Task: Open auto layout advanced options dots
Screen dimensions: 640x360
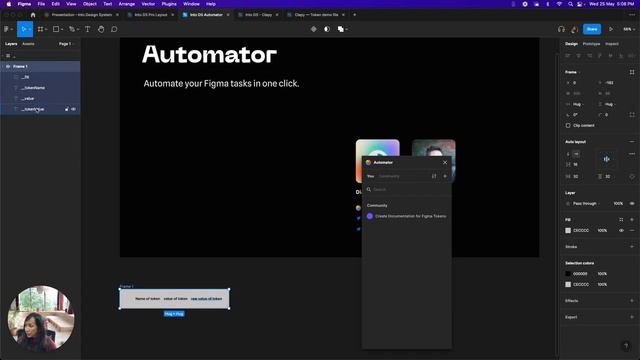Action: pyautogui.click(x=632, y=154)
